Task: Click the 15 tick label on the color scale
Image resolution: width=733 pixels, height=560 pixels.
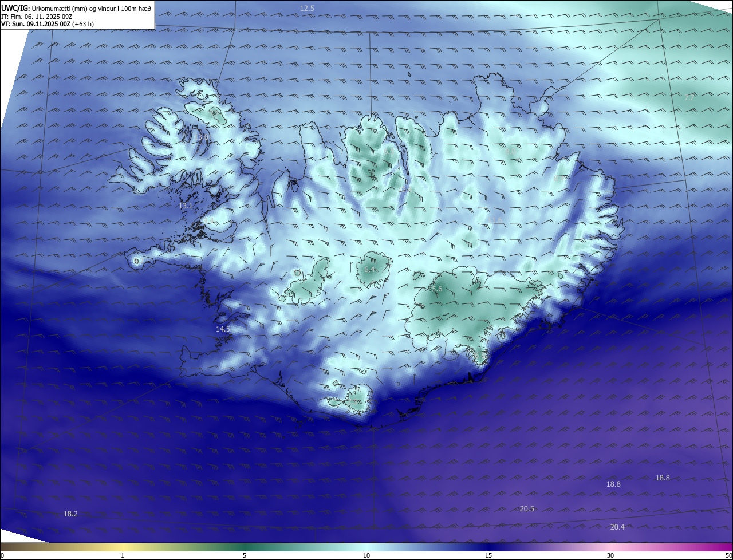Action: (x=488, y=555)
